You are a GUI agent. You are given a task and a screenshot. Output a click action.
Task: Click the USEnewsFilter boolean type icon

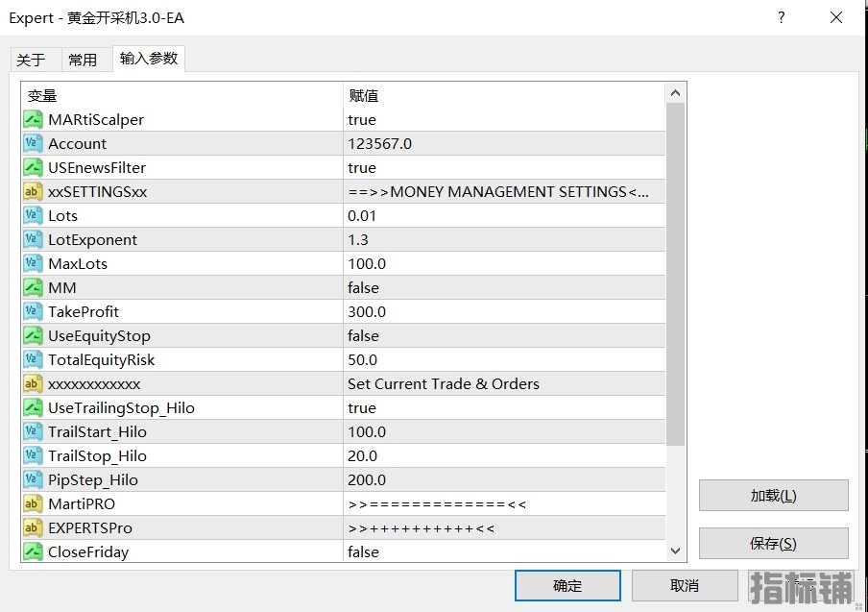[x=33, y=167]
